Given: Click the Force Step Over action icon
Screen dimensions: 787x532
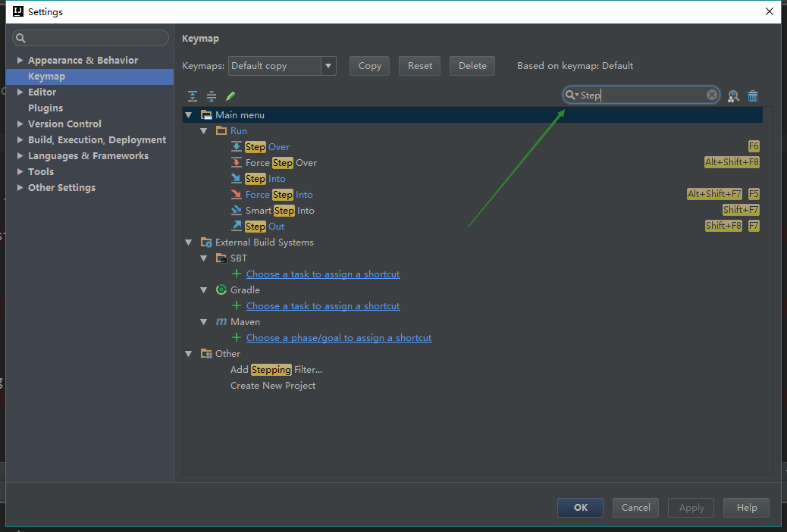Looking at the screenshot, I should (x=236, y=163).
